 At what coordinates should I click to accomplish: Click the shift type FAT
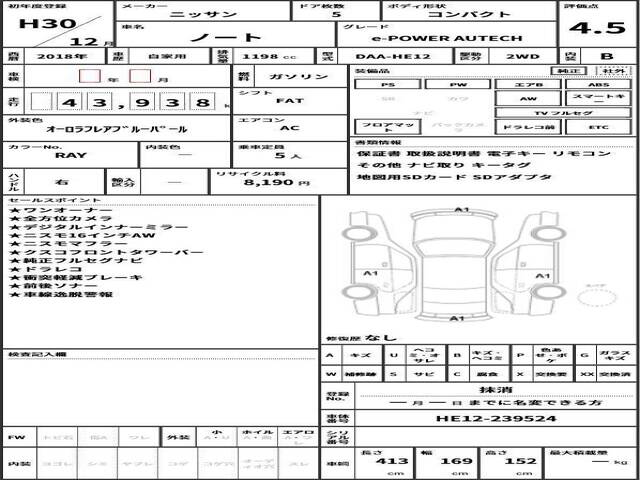click(290, 100)
